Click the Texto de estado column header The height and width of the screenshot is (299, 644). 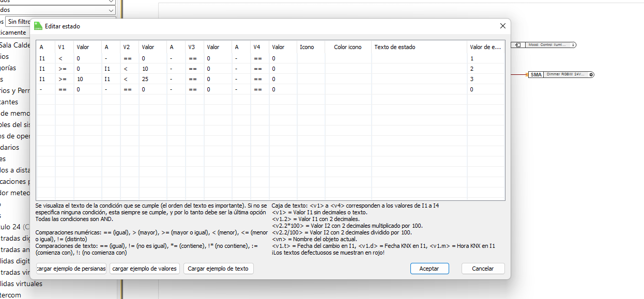point(419,47)
